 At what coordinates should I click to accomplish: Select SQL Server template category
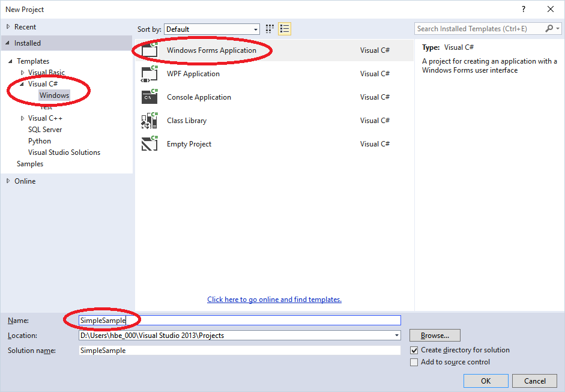point(45,129)
